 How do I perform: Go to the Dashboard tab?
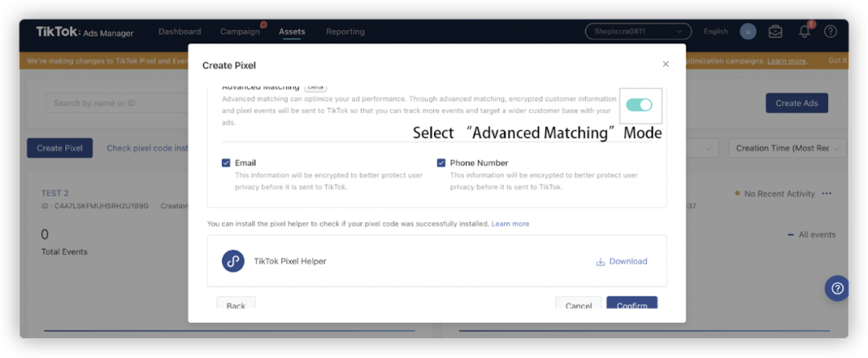(x=180, y=31)
